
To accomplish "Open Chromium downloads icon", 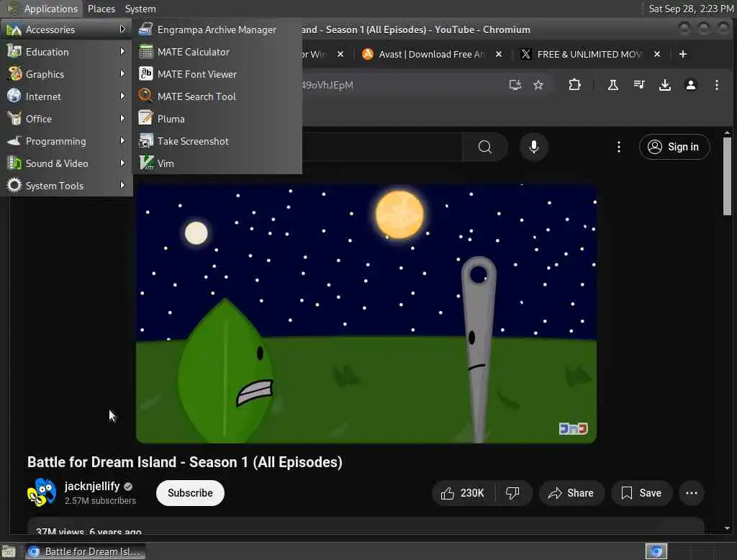I will tap(664, 85).
